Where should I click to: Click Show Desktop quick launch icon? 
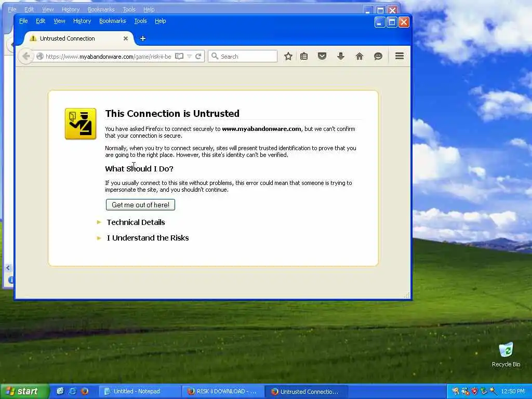(60, 391)
